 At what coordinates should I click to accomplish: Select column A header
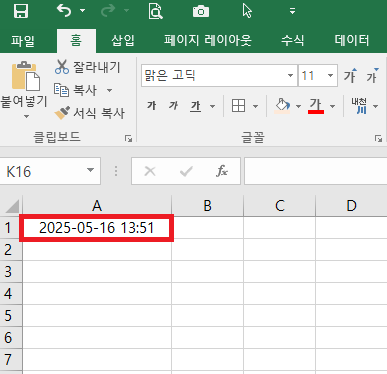pyautogui.click(x=97, y=206)
